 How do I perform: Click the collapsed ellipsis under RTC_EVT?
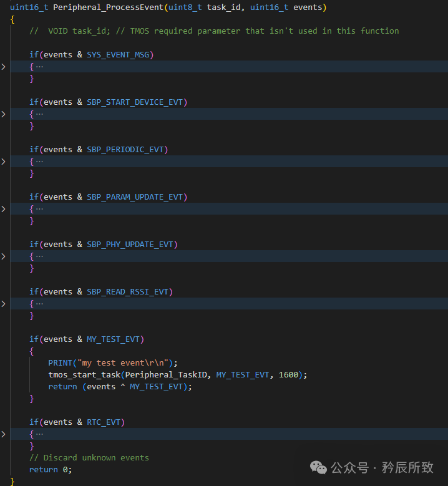(x=39, y=434)
